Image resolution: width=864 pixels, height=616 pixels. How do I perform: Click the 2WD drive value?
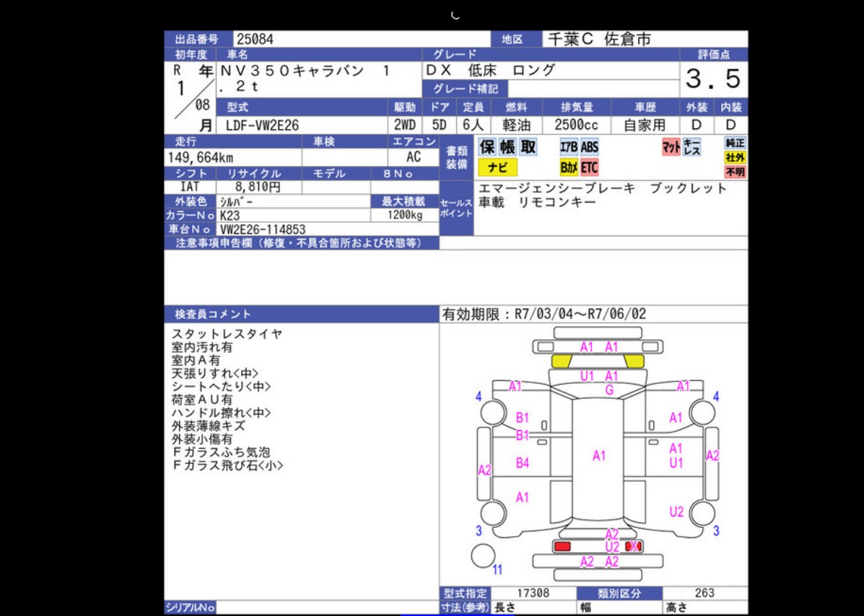pyautogui.click(x=405, y=126)
